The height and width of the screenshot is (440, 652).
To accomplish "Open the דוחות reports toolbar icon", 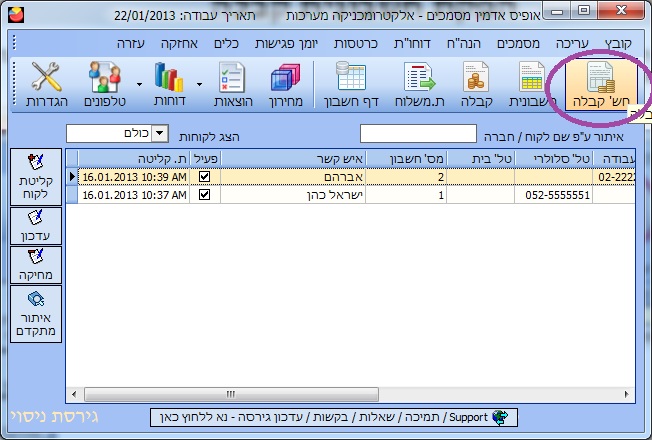I will click(x=169, y=85).
